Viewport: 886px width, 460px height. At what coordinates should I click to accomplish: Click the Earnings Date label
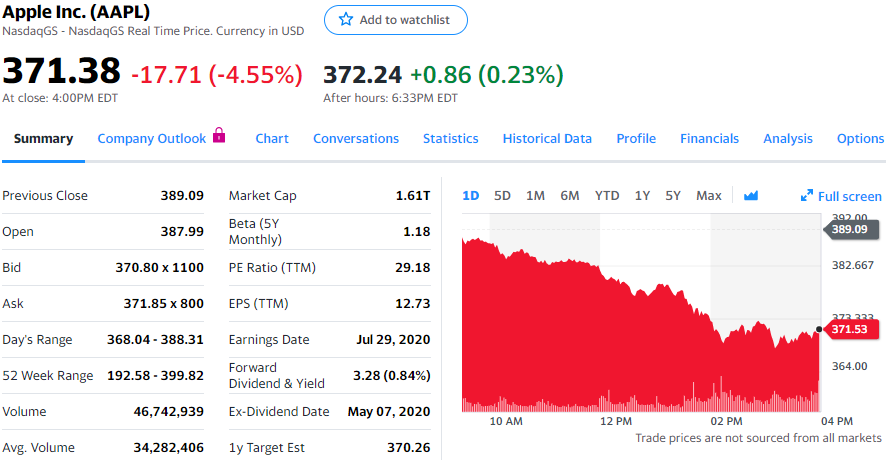click(269, 340)
